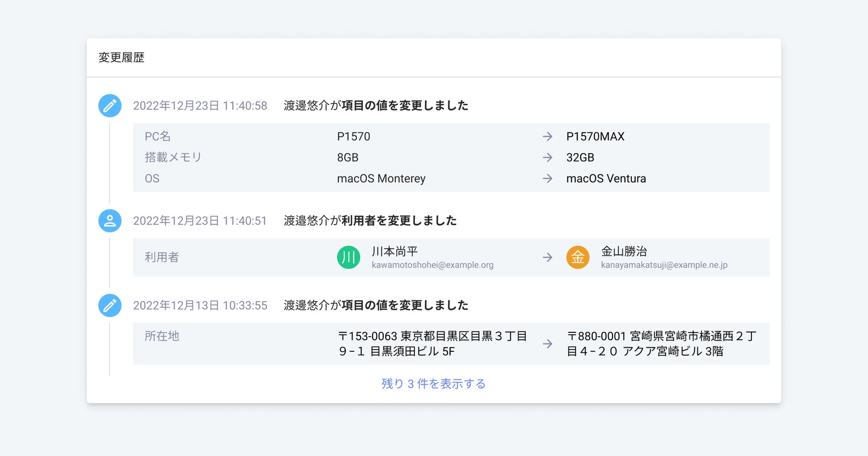The width and height of the screenshot is (868, 456).
Task: Click the green 川 avatar of 川本尚平
Action: pos(349,257)
